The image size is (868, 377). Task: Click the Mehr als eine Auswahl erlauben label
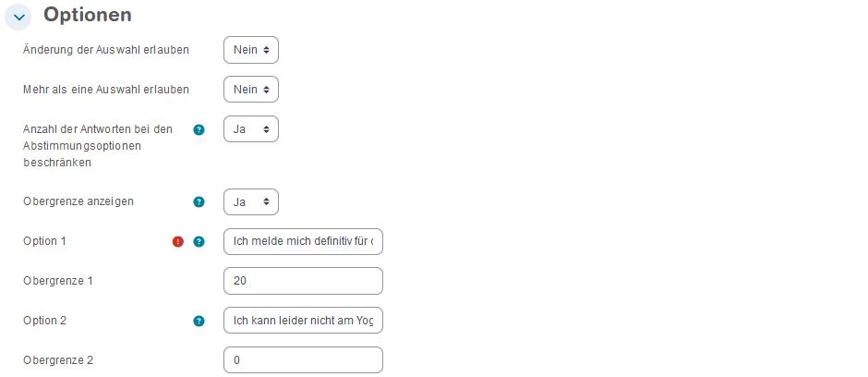pyautogui.click(x=106, y=90)
